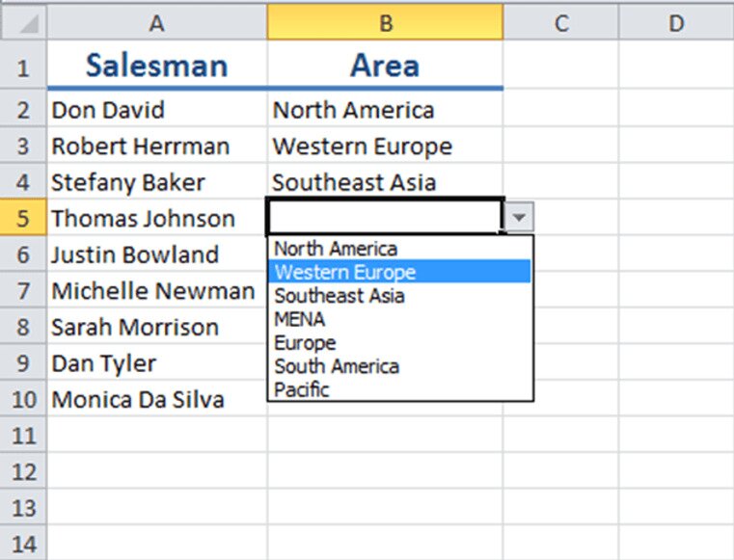Select column A header
Screen dimensions: 734x560
click(157, 23)
